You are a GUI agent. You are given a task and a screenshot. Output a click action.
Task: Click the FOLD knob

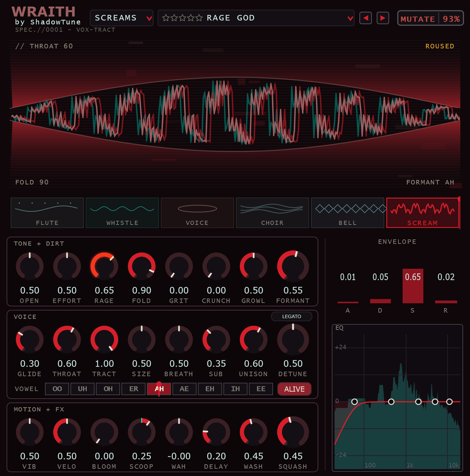(x=141, y=266)
